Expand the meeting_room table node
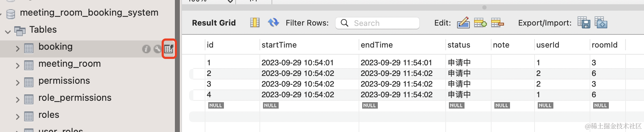This screenshot has width=644, height=132. (x=17, y=66)
